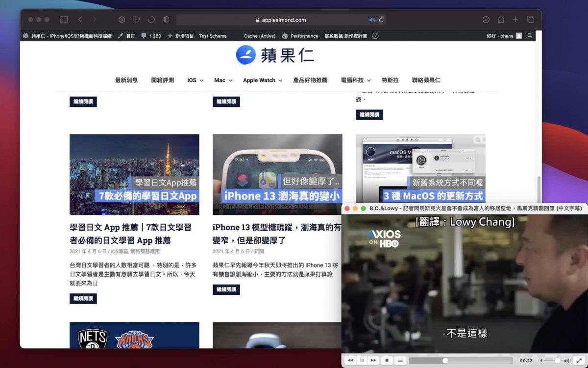Open a new tab with plus icon
This screenshot has width=588, height=368.
(515, 20)
